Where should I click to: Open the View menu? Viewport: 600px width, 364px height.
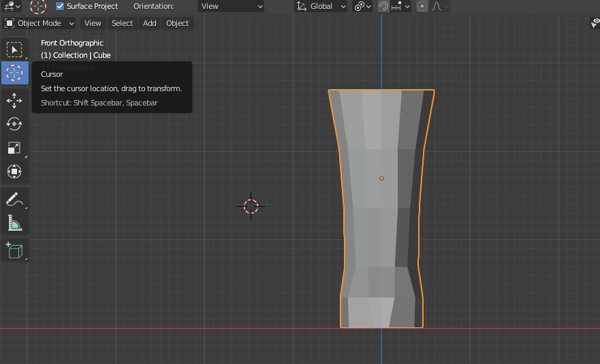pos(93,23)
